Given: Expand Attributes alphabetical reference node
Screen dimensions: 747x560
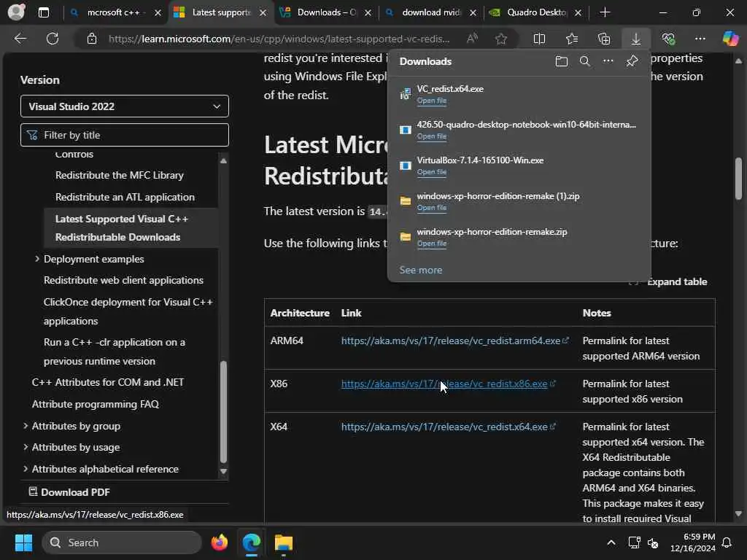Looking at the screenshot, I should pyautogui.click(x=26, y=469).
